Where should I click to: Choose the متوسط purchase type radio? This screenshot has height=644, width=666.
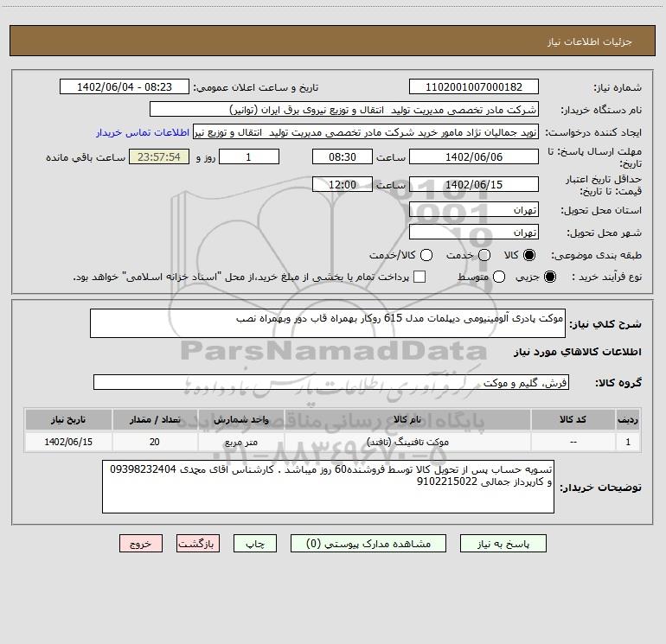pyautogui.click(x=499, y=277)
